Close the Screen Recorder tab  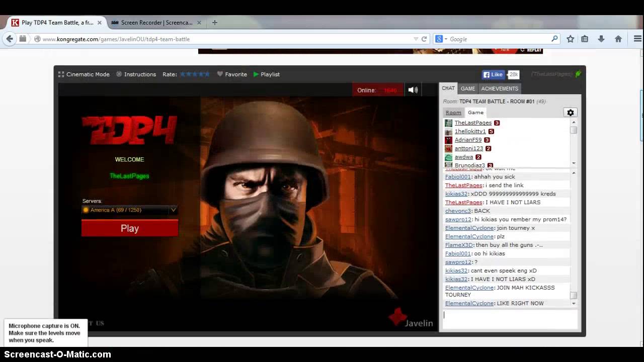pyautogui.click(x=199, y=23)
